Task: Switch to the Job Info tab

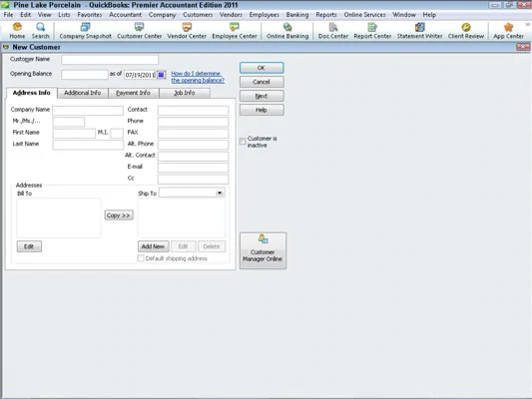Action: (x=185, y=93)
